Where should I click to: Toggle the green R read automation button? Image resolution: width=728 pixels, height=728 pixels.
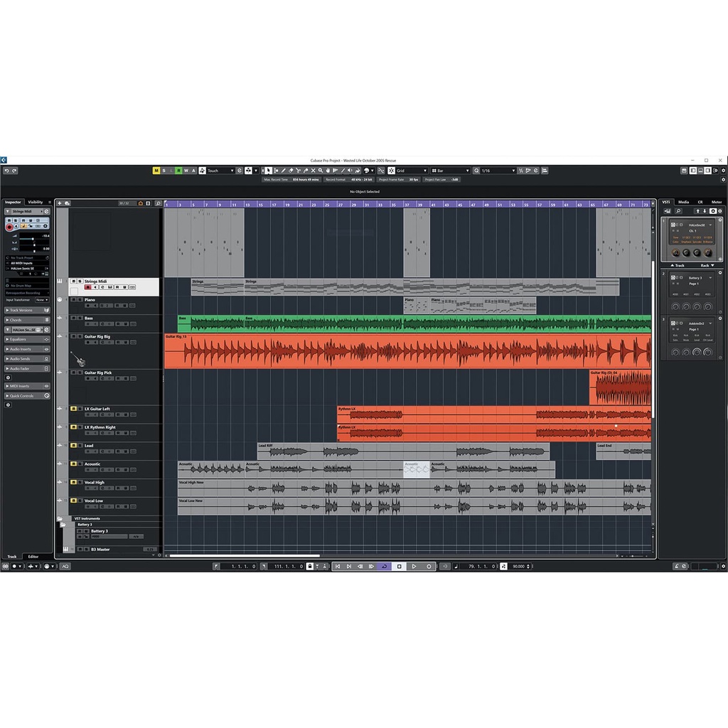click(x=178, y=171)
